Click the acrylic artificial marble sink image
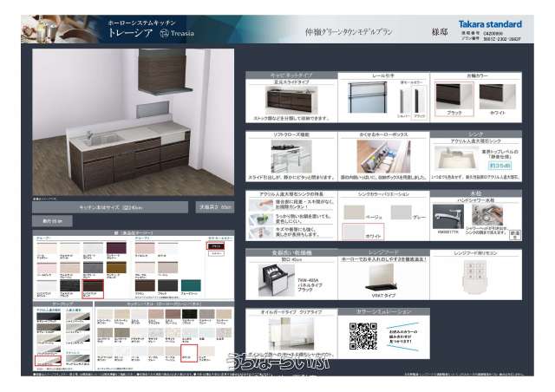555x392 pixels. (456, 158)
